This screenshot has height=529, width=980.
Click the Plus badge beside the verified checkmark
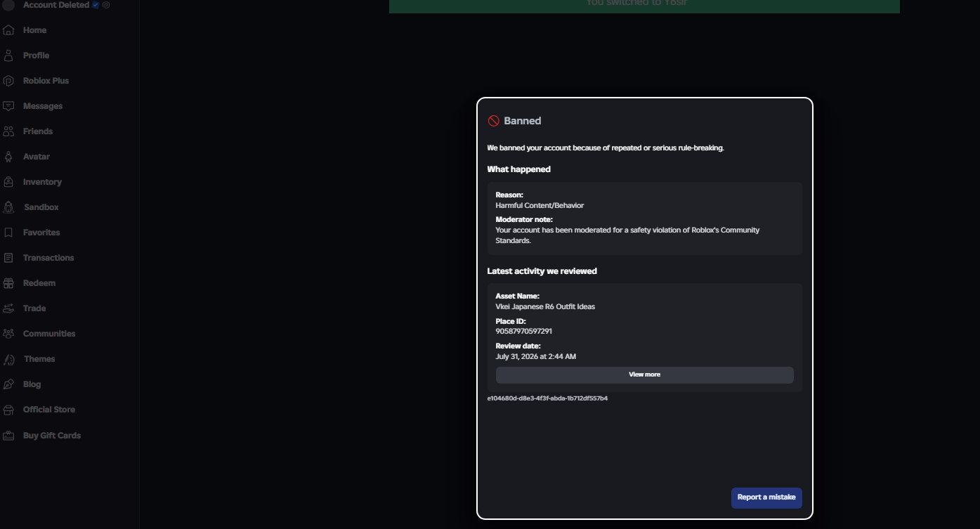pyautogui.click(x=106, y=5)
